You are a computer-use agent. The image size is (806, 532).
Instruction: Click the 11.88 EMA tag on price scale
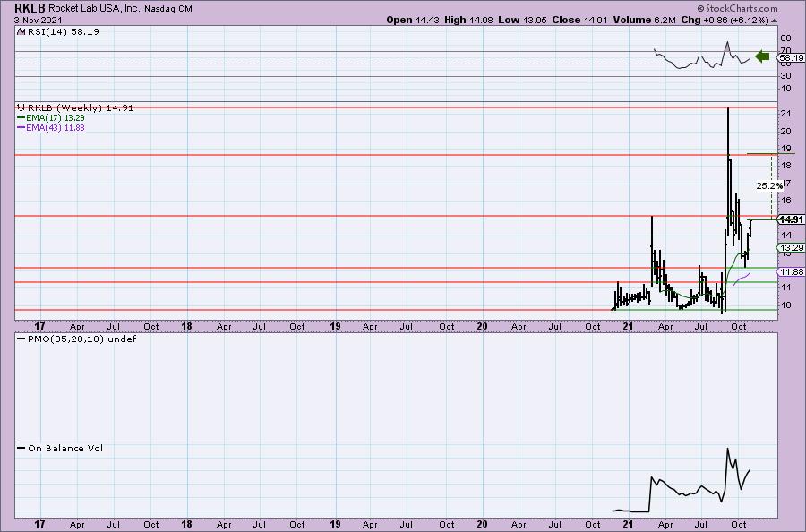[x=792, y=272]
